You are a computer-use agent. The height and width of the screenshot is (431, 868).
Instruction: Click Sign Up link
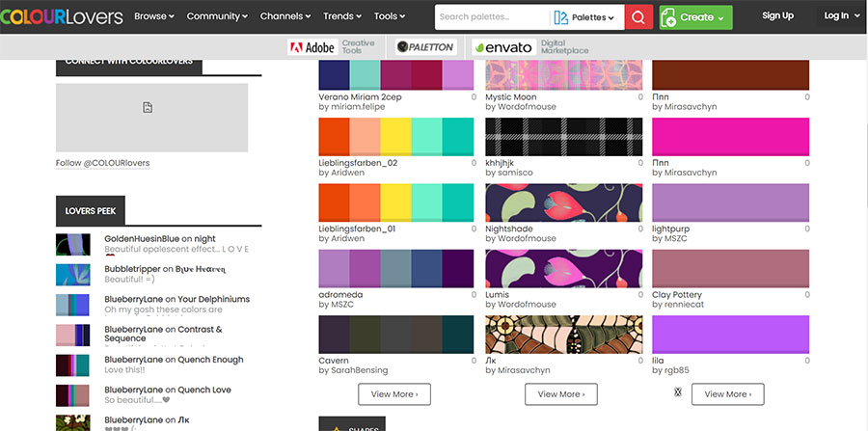[x=777, y=16]
